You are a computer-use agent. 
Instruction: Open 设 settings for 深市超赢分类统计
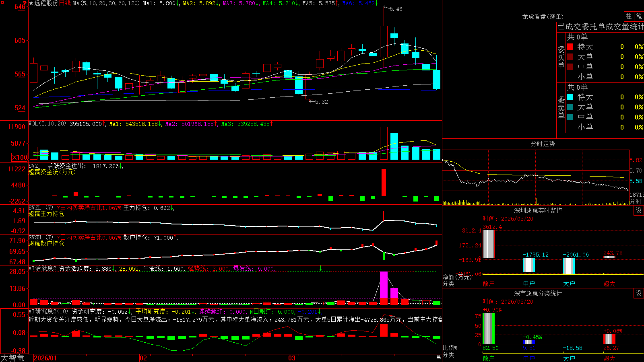639,293
